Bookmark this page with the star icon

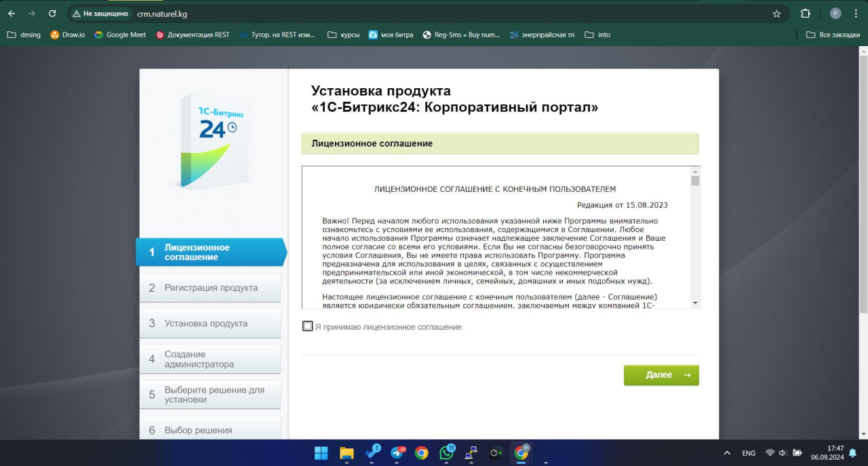[776, 14]
